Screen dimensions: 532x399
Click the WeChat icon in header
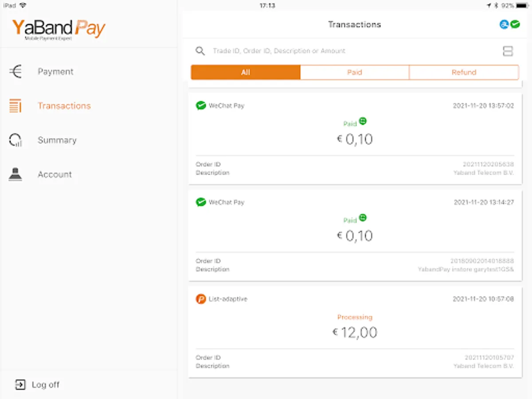tap(515, 25)
